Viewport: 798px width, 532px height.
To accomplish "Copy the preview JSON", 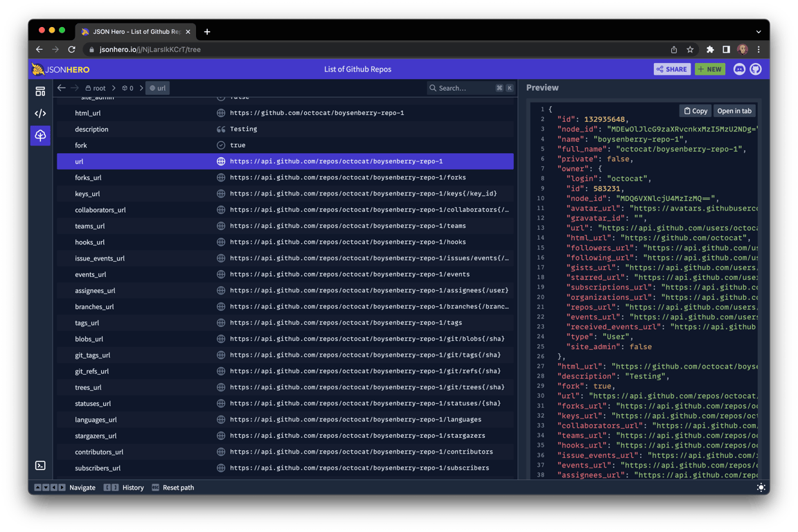I will point(695,111).
